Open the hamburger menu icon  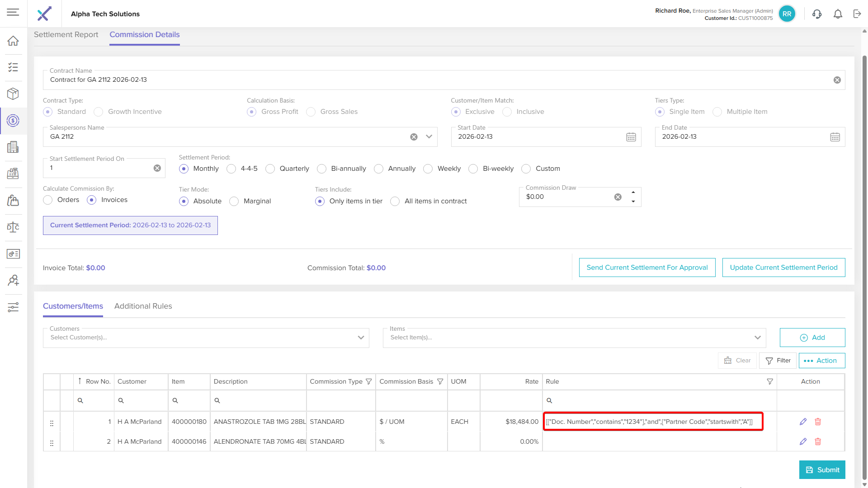(13, 12)
